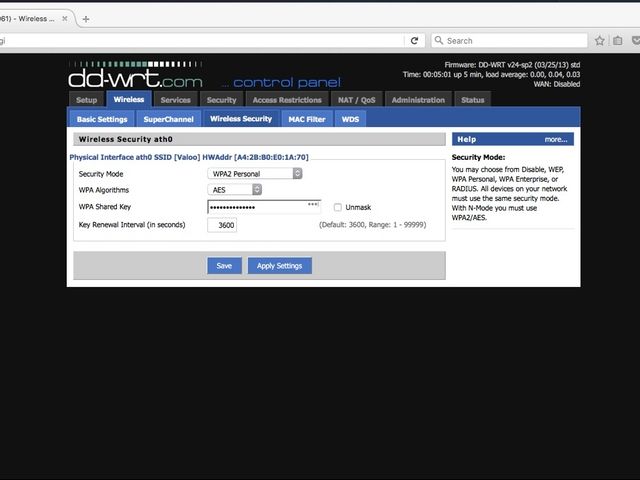Click the Save button
640x480 pixels.
224,266
